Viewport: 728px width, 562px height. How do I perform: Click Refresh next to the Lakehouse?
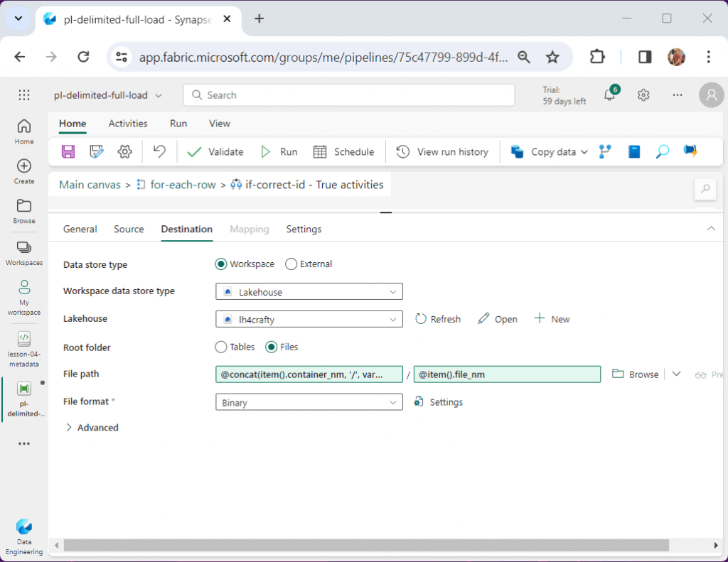coord(438,319)
